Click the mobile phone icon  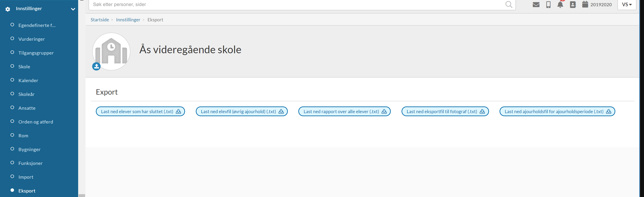(548, 5)
